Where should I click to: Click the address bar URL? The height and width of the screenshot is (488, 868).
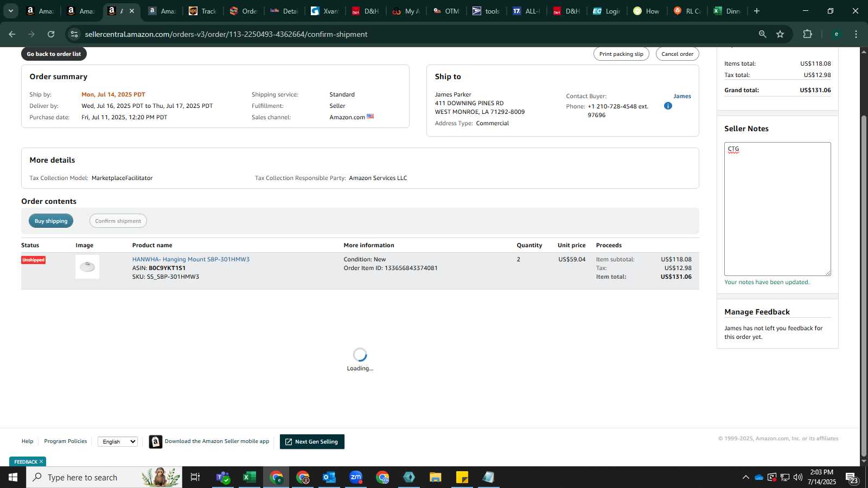point(226,34)
